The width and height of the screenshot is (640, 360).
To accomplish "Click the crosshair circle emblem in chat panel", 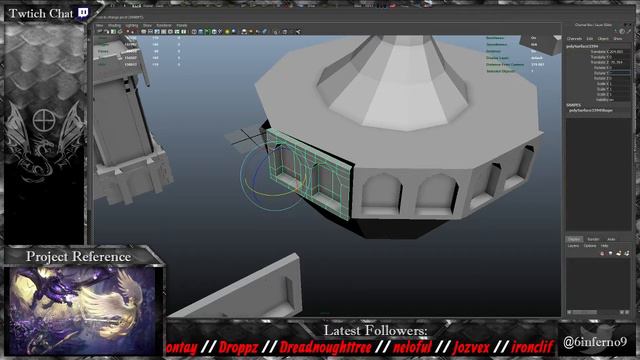I will tap(44, 120).
